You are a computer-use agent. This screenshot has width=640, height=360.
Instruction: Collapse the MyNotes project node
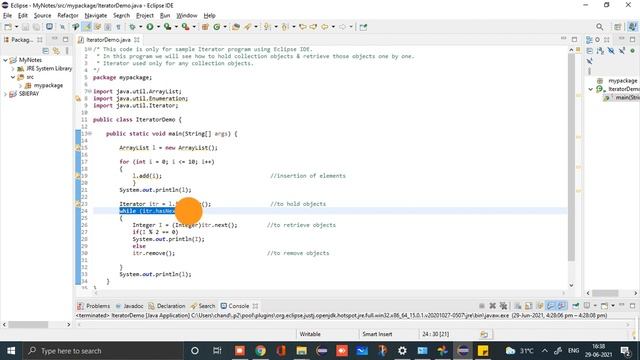[x=5, y=60]
